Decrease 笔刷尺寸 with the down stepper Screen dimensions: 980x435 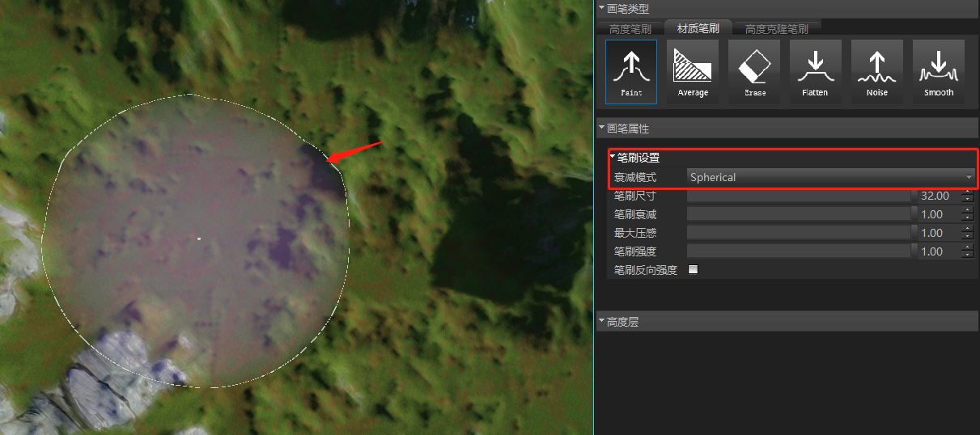tap(968, 200)
